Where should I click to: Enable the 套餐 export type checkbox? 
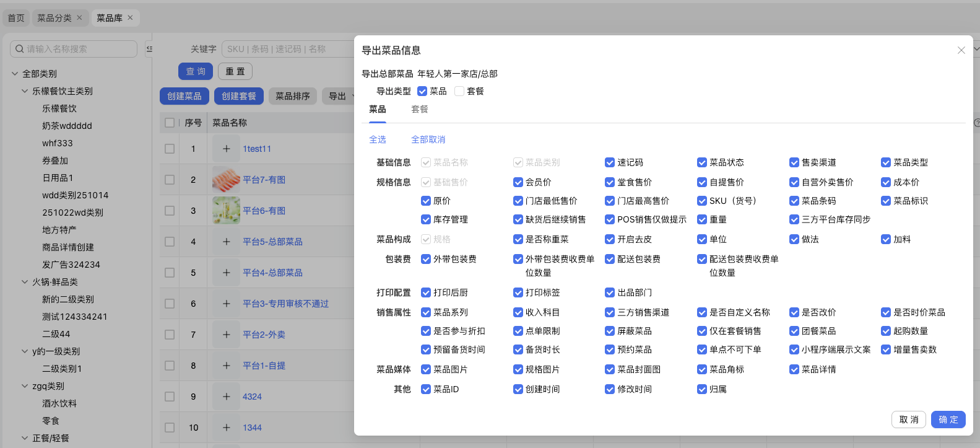point(459,91)
